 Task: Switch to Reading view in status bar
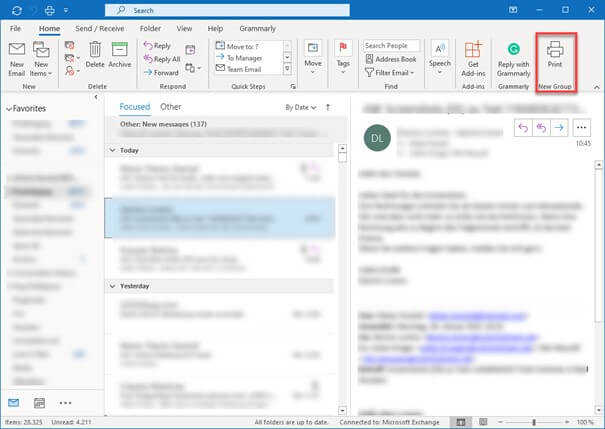(x=483, y=422)
